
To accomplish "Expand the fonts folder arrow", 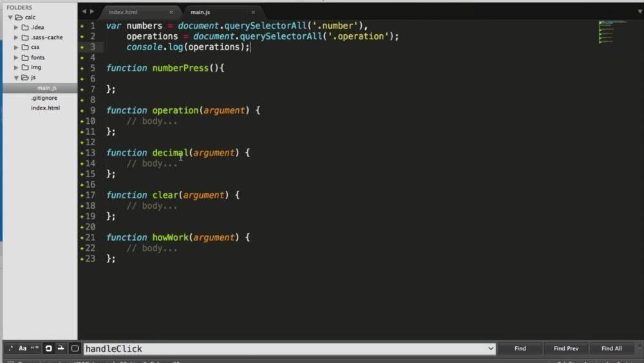I will 16,57.
